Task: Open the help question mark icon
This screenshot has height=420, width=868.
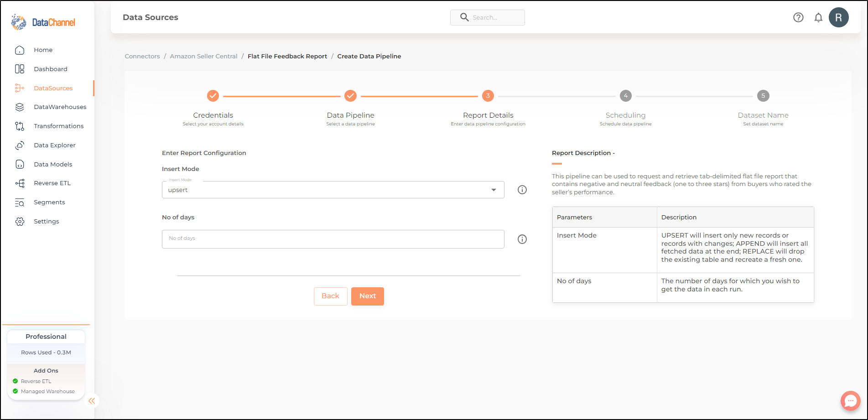Action: tap(798, 17)
